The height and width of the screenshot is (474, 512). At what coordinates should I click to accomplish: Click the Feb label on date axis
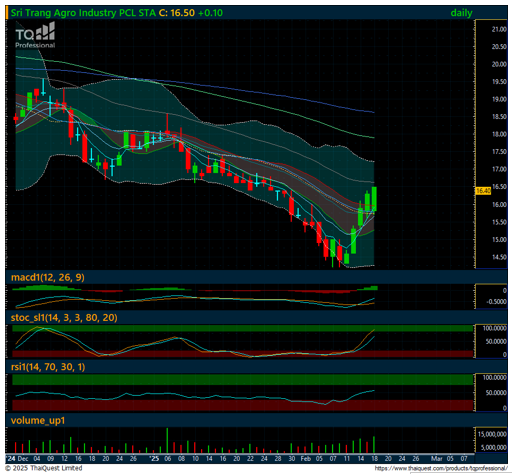(306, 459)
